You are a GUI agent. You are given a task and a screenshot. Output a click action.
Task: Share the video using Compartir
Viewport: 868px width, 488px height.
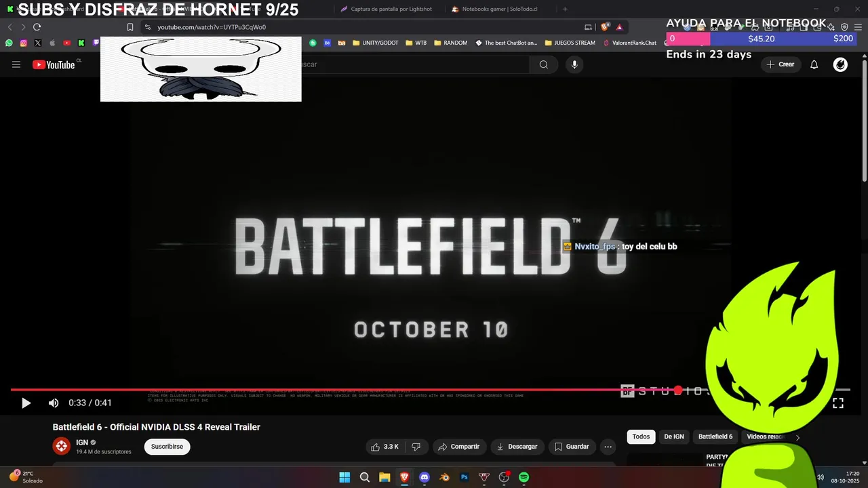pyautogui.click(x=459, y=447)
